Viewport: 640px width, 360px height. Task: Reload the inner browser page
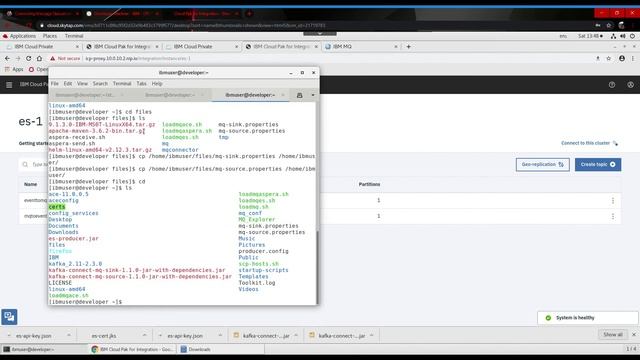click(x=28, y=58)
